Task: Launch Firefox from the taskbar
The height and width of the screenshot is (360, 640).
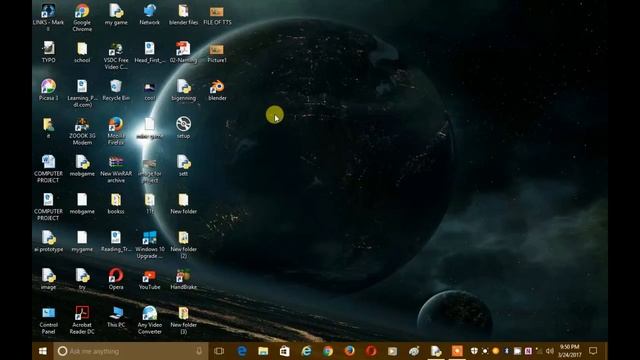Action: pyautogui.click(x=349, y=351)
